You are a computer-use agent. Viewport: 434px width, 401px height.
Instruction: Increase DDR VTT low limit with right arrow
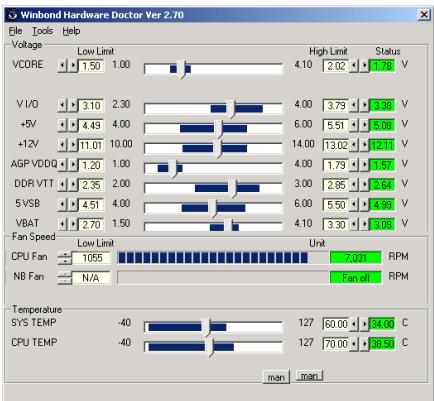pos(73,185)
